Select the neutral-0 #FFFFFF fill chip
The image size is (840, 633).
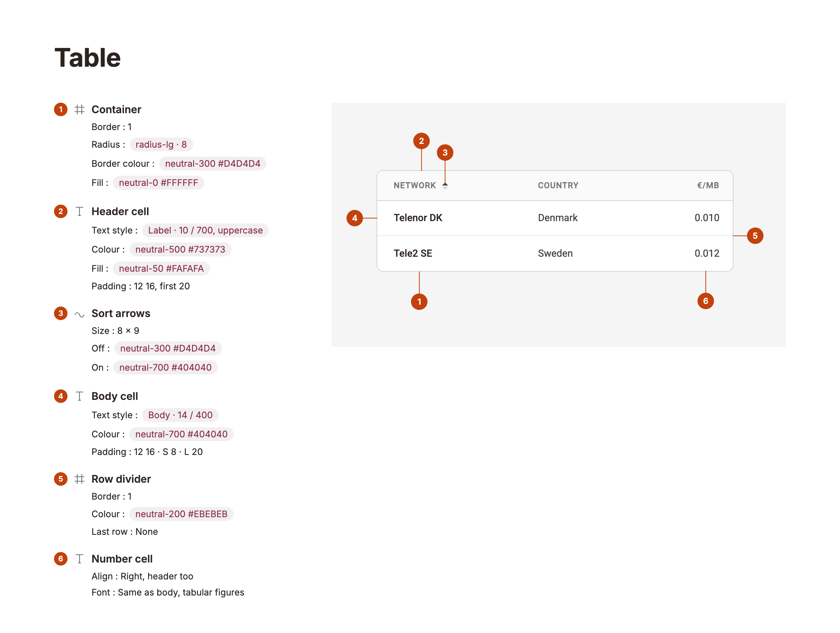[x=158, y=183]
